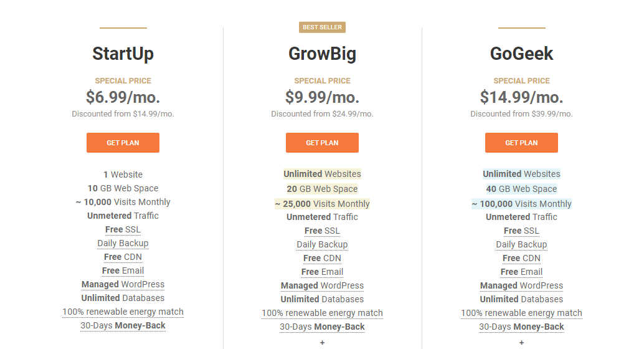Expand more features with GrowBig plus sign
The width and height of the screenshot is (644, 349).
point(322,343)
